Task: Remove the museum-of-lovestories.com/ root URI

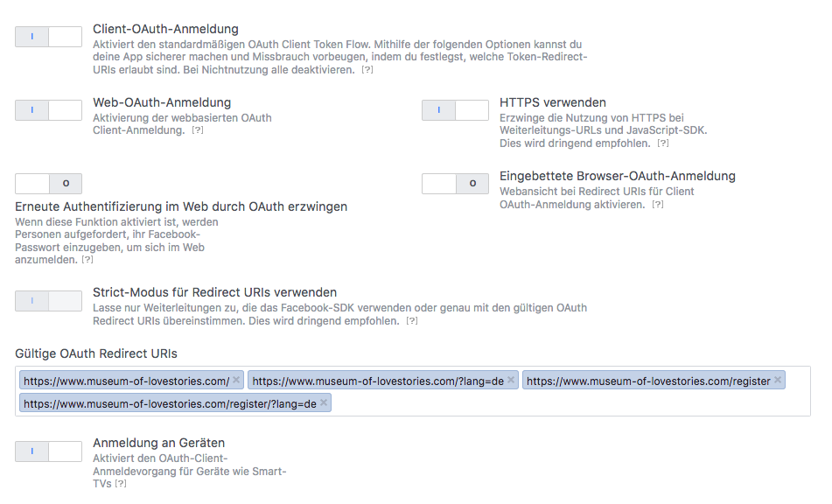Action: coord(236,381)
